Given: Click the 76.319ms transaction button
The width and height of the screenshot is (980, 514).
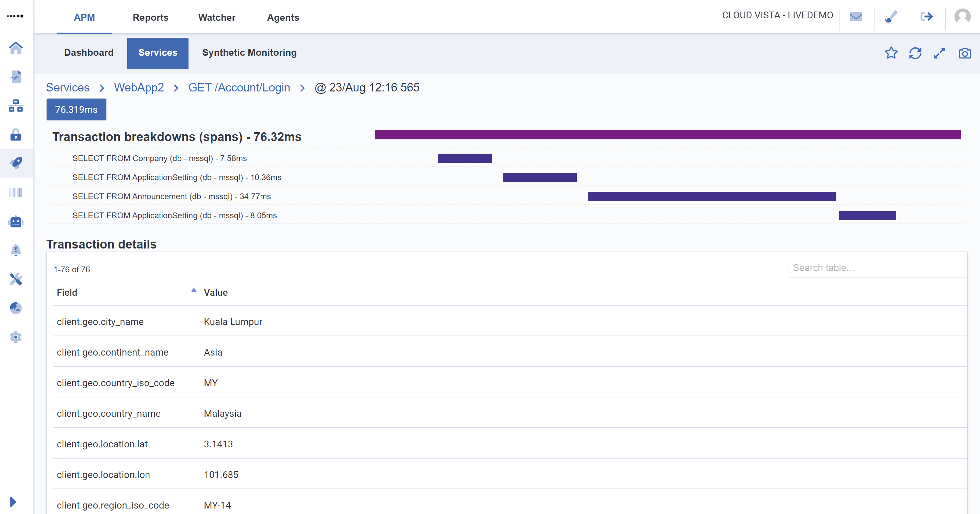Looking at the screenshot, I should point(77,109).
